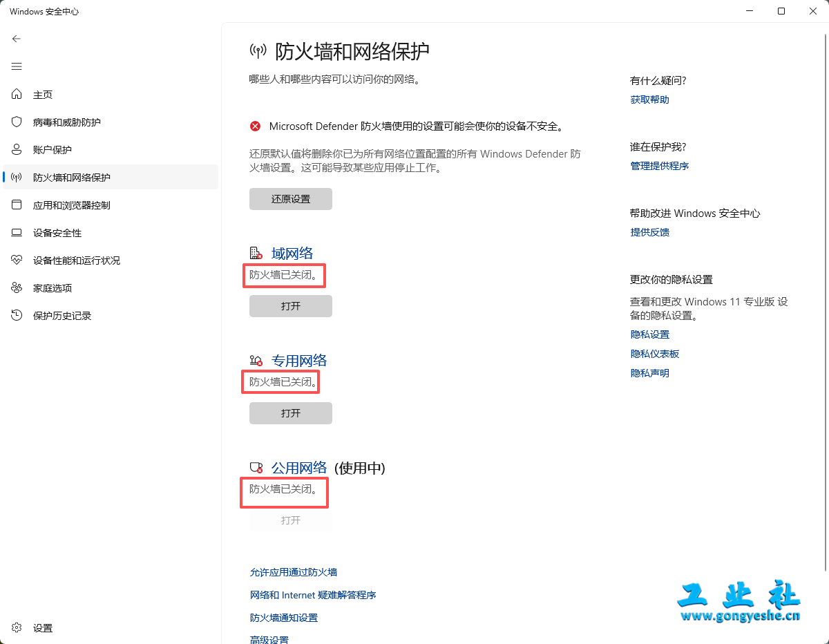This screenshot has height=644, width=829.
Task: Click the protection history clock icon
Action: (x=17, y=315)
